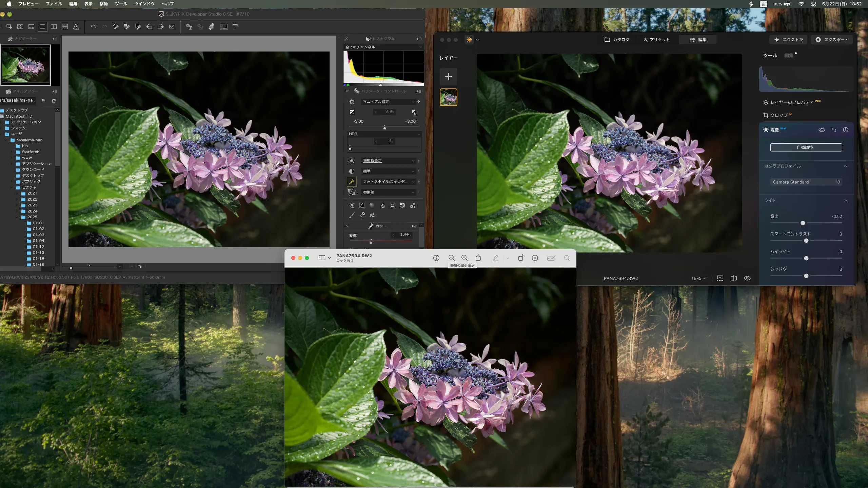Click エクスポート button in Luminar
This screenshot has width=868, height=488.
831,40
